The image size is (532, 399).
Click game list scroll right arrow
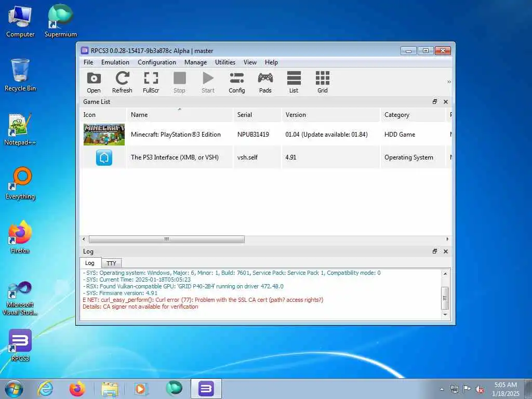pos(447,239)
